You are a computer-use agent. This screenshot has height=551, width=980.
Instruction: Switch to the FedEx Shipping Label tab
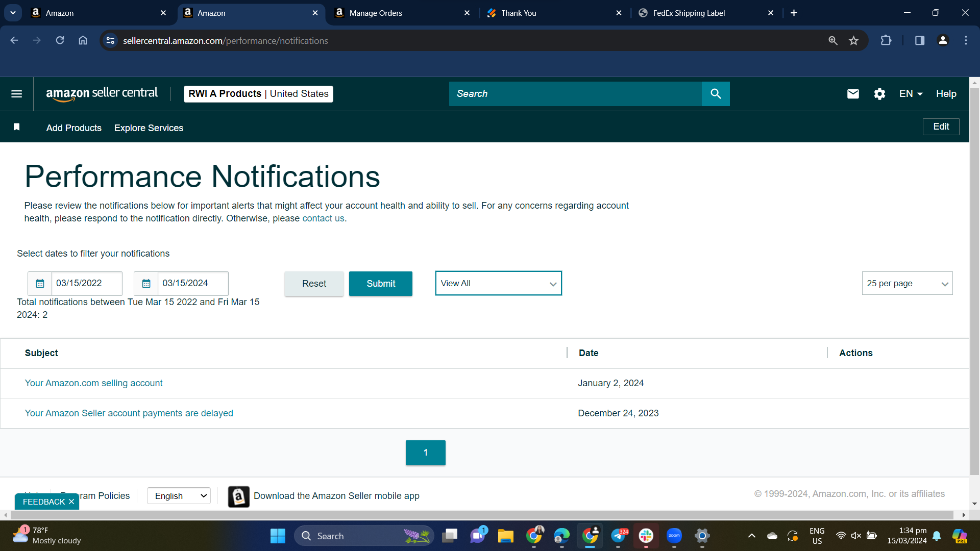click(x=705, y=13)
